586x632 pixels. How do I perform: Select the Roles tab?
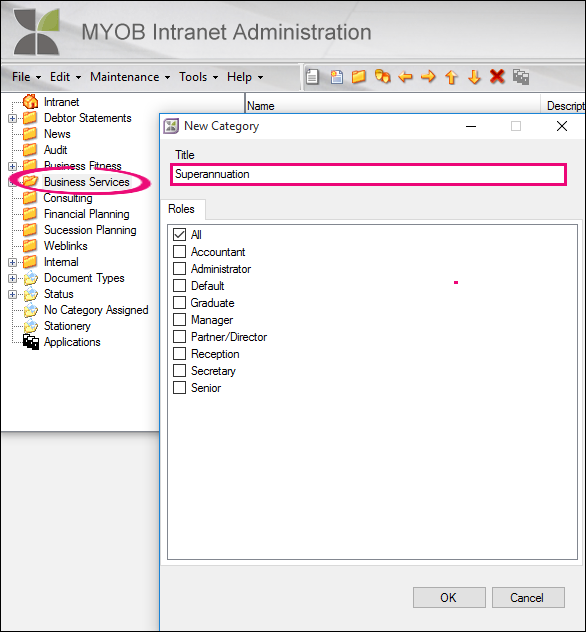point(182,209)
